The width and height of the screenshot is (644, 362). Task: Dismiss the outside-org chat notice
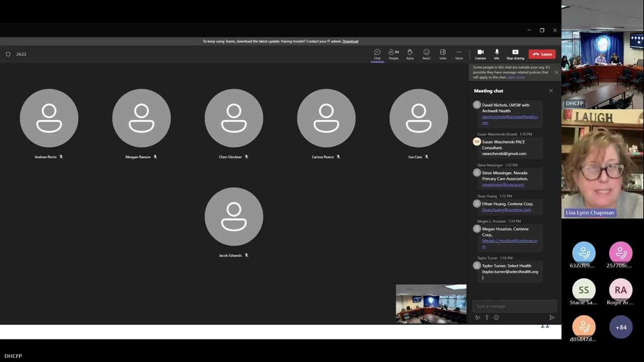(x=556, y=72)
